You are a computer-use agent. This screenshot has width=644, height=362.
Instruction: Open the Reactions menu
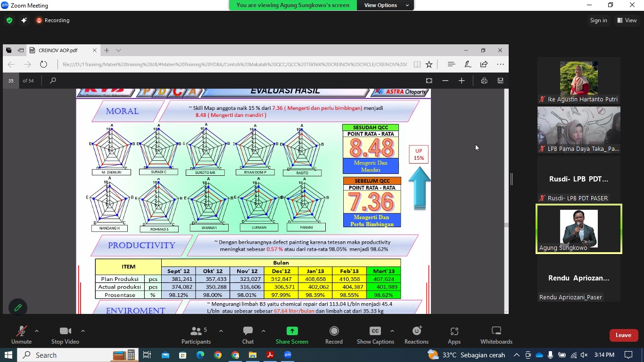pos(416,335)
